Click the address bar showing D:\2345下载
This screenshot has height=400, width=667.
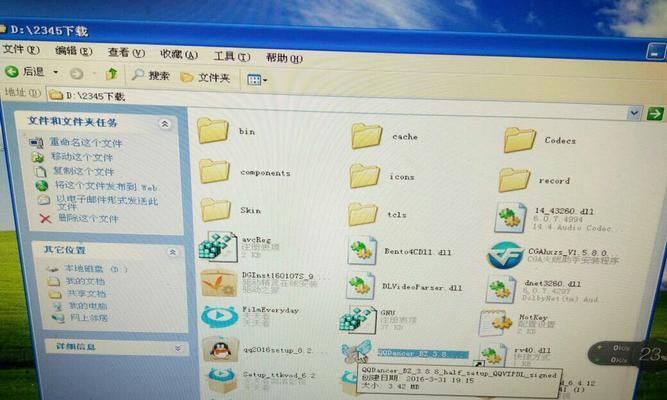336,104
